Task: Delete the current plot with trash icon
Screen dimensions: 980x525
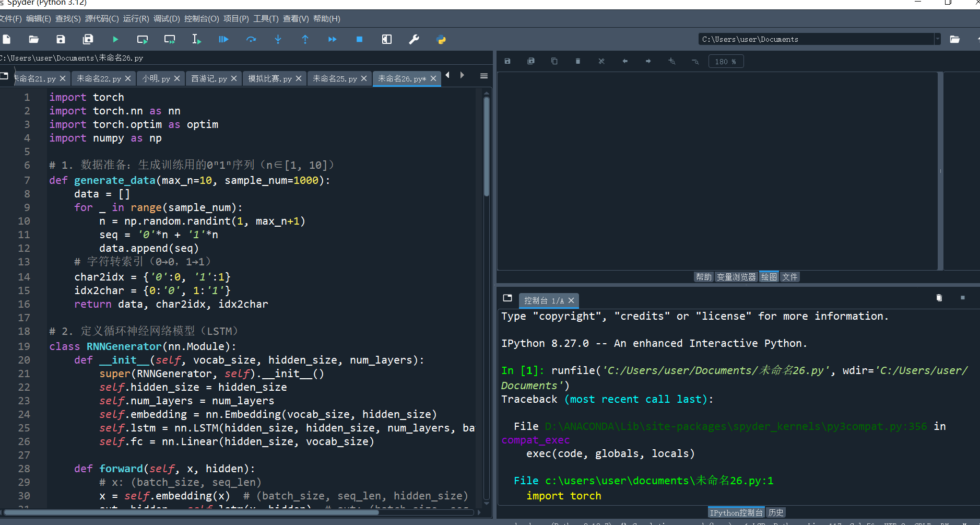Action: (578, 61)
